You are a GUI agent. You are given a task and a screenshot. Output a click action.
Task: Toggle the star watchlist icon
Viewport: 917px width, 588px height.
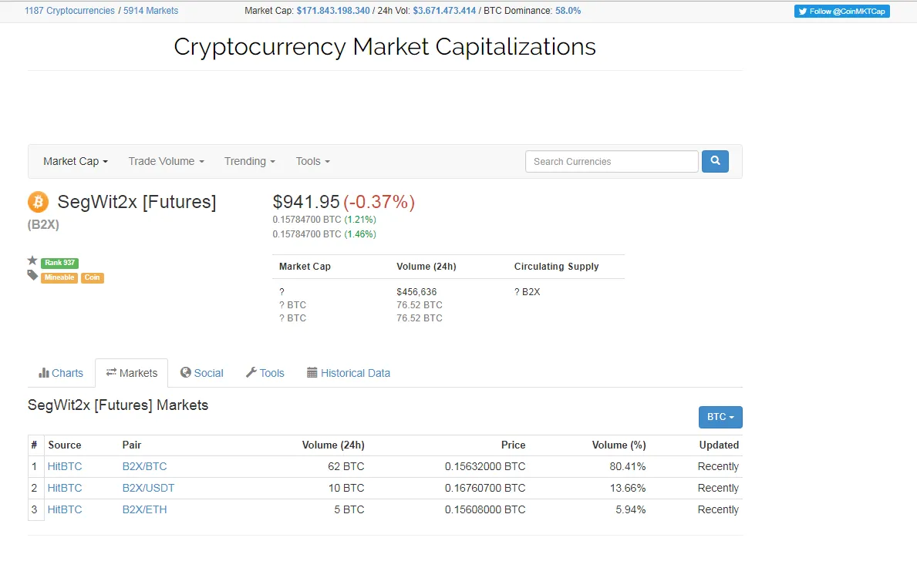point(32,260)
